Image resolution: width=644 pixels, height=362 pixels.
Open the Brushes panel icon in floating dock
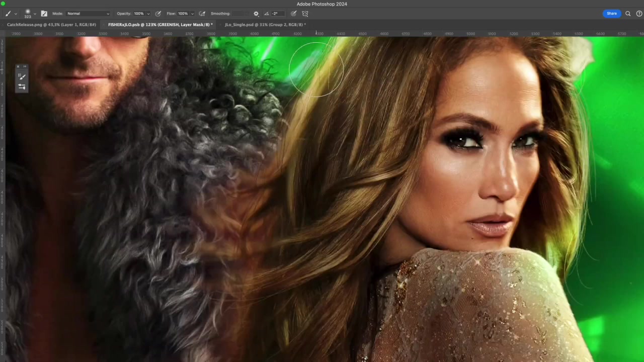[22, 76]
